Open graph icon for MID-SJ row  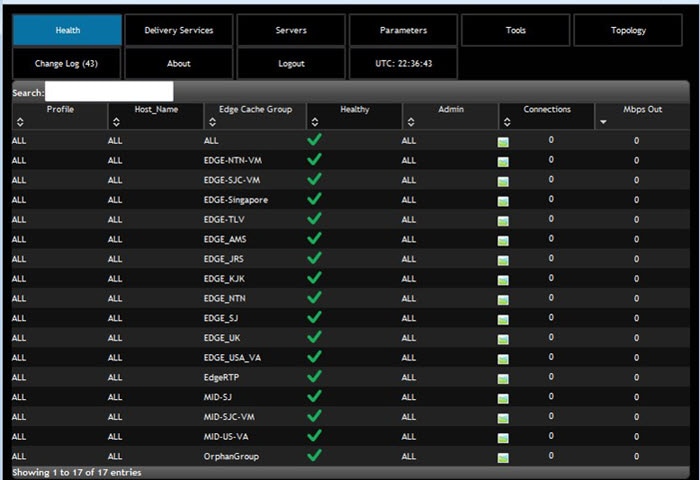point(503,398)
